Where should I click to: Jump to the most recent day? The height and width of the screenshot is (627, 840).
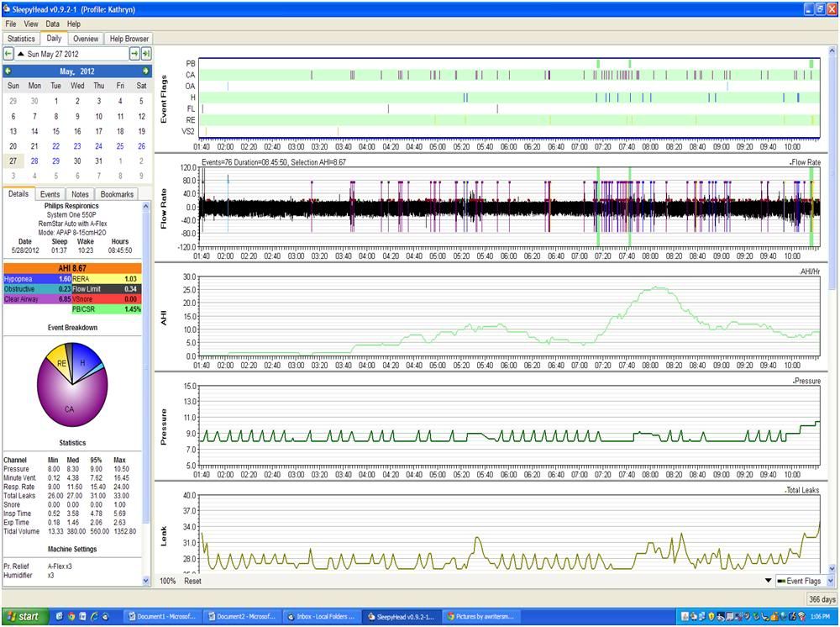pos(146,54)
